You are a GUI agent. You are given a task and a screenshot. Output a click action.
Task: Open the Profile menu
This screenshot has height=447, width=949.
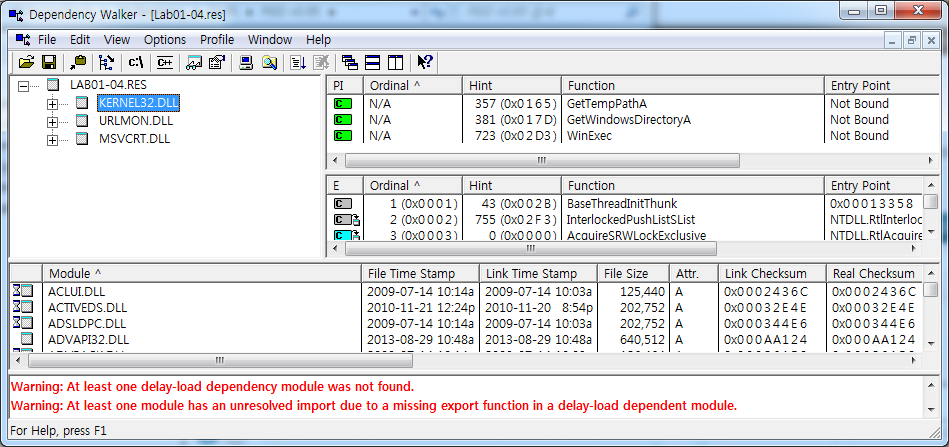tap(217, 40)
